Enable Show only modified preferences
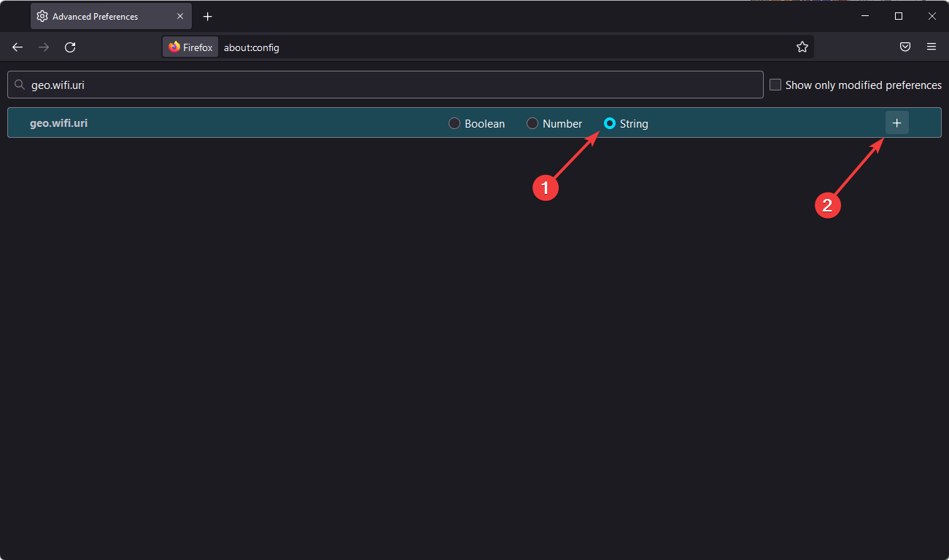 775,84
